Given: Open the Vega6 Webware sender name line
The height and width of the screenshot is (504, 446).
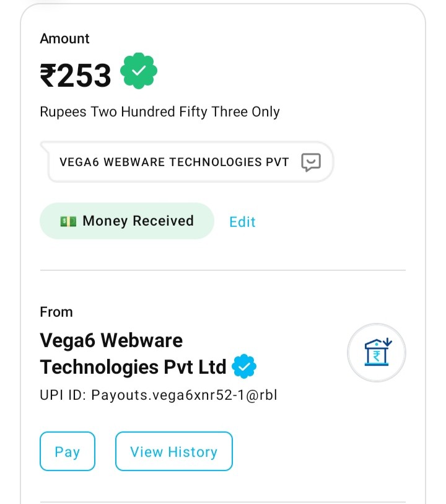Looking at the screenshot, I should (111, 340).
